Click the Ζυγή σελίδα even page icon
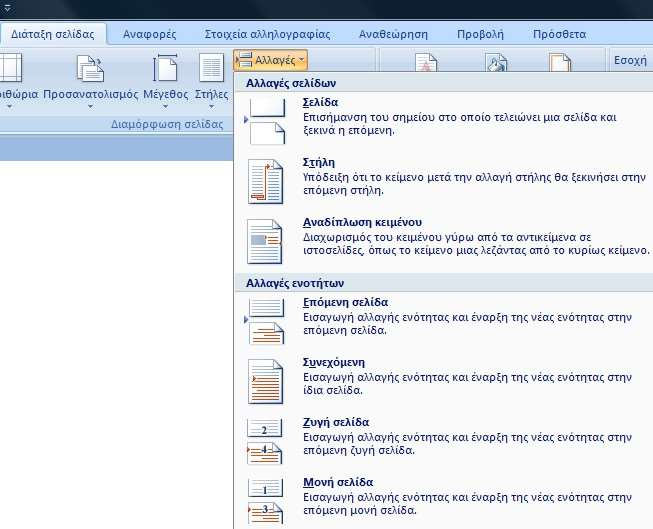This screenshot has height=529, width=653. (264, 442)
